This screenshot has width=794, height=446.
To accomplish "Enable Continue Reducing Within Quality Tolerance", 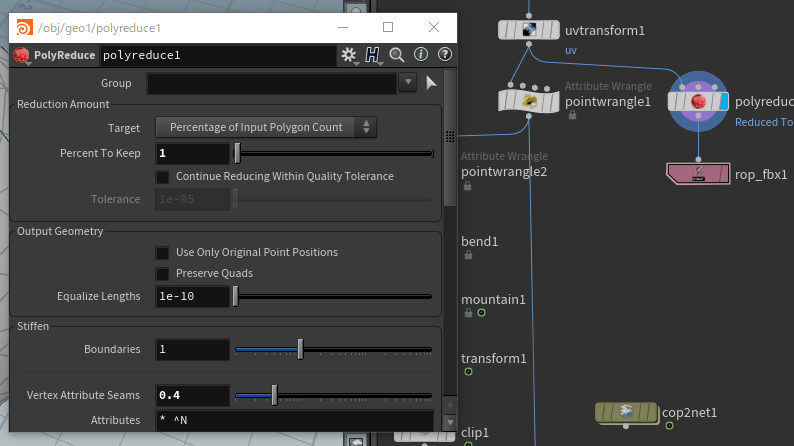I will pyautogui.click(x=162, y=177).
